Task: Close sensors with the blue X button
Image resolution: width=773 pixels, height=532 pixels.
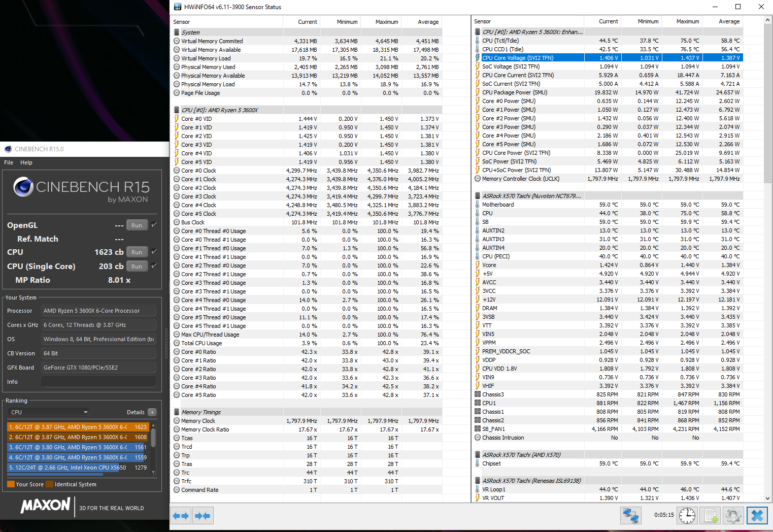Action: (x=757, y=516)
